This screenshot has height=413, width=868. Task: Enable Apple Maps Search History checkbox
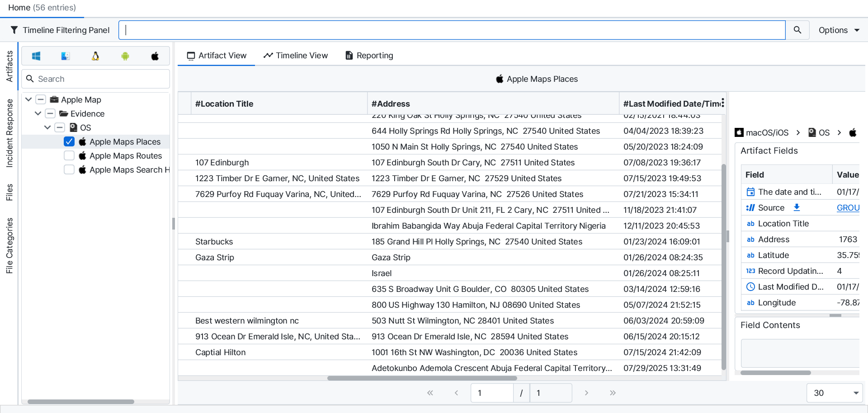point(69,169)
